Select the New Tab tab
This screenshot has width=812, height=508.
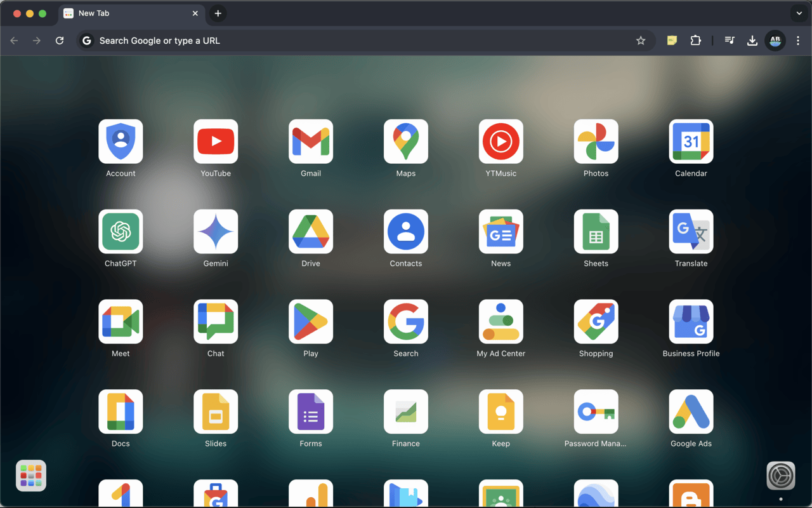pos(131,13)
